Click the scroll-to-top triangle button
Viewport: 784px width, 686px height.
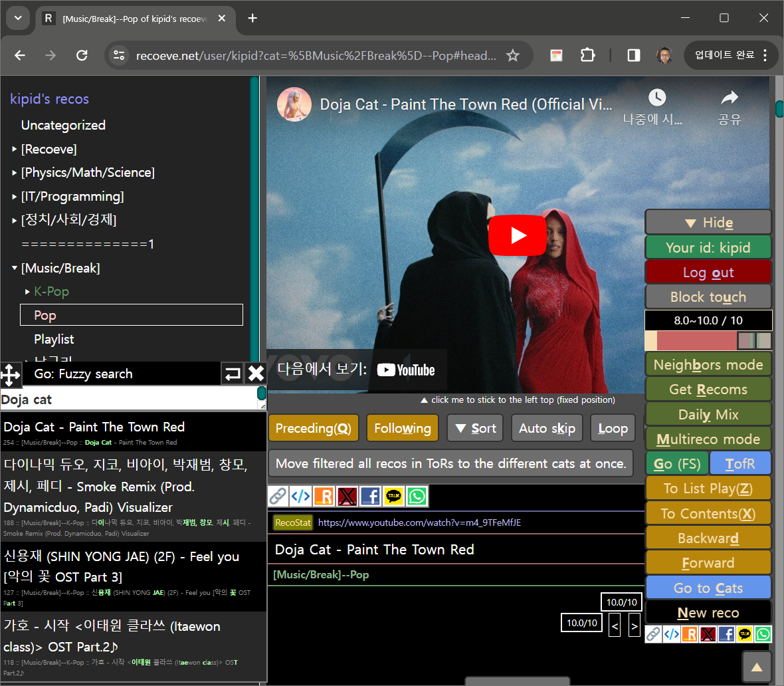click(x=757, y=667)
